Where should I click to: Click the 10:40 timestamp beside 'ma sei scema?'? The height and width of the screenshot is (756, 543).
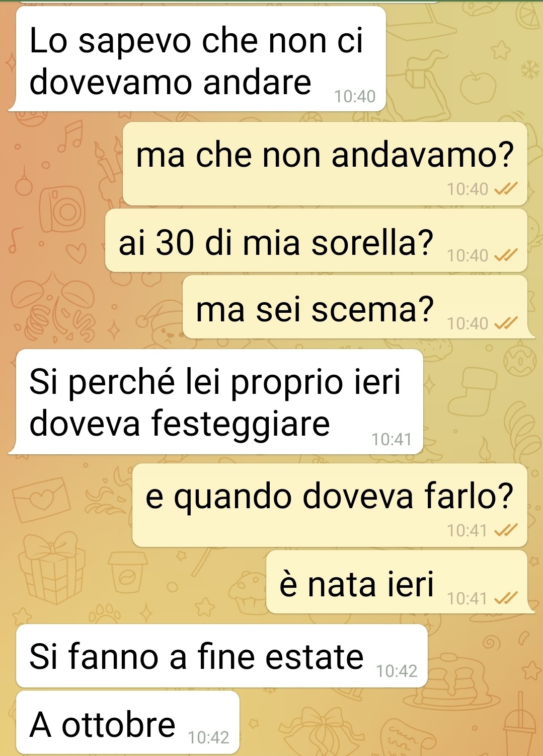[x=468, y=323]
